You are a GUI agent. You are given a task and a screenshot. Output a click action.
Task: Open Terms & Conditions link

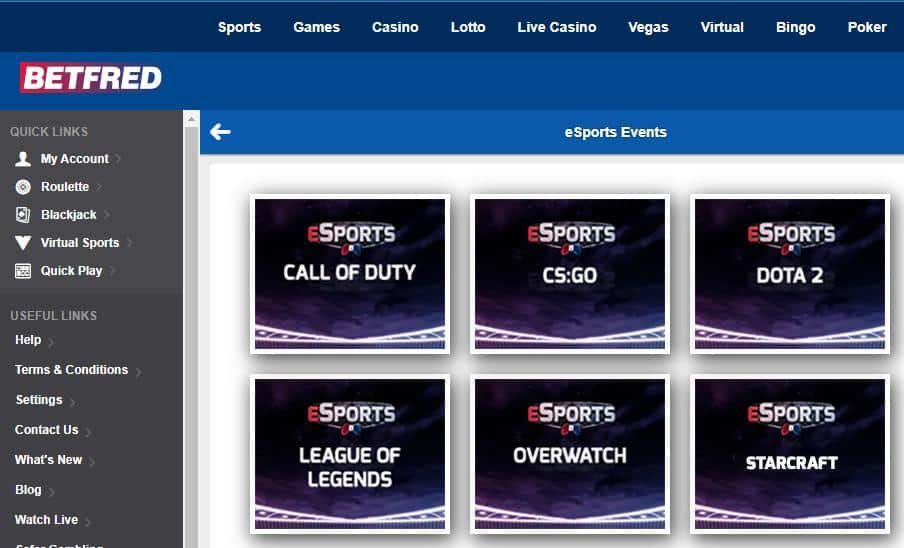(71, 369)
